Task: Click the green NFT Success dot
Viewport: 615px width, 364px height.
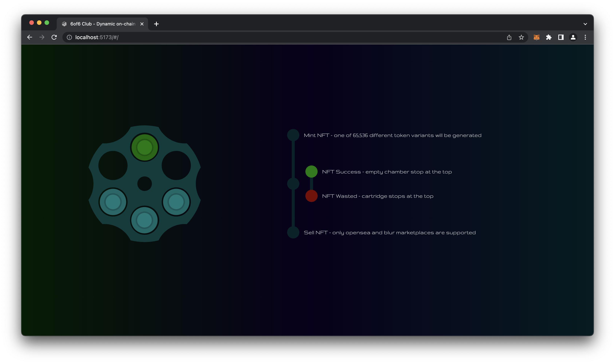Action: pyautogui.click(x=311, y=172)
